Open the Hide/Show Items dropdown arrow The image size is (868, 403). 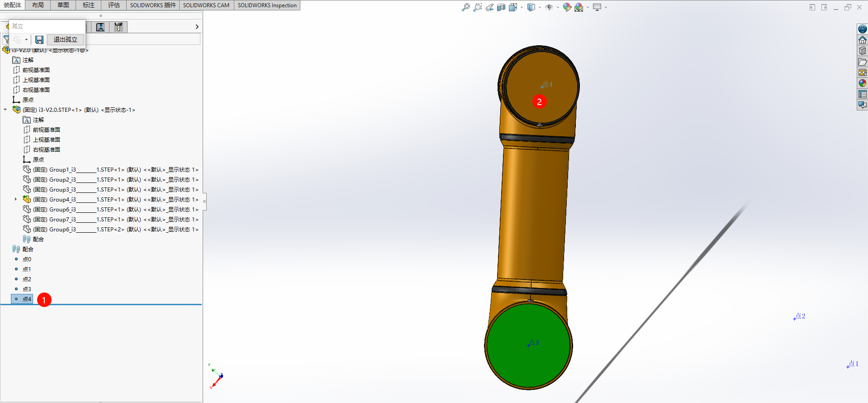click(x=558, y=7)
